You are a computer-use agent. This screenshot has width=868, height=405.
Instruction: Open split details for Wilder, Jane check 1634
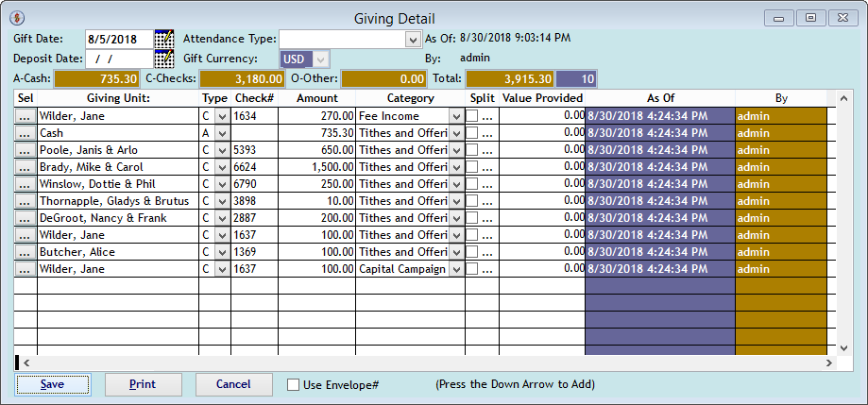tap(489, 116)
